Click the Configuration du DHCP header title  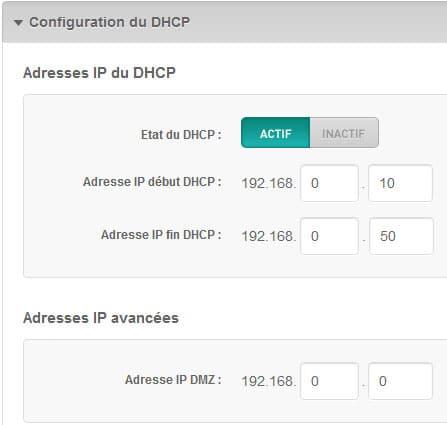(109, 22)
